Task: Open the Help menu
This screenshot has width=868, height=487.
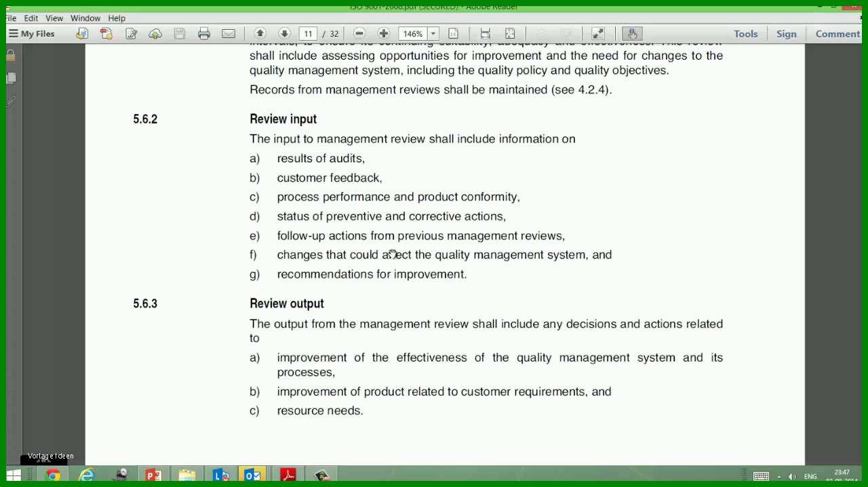Action: pos(117,18)
